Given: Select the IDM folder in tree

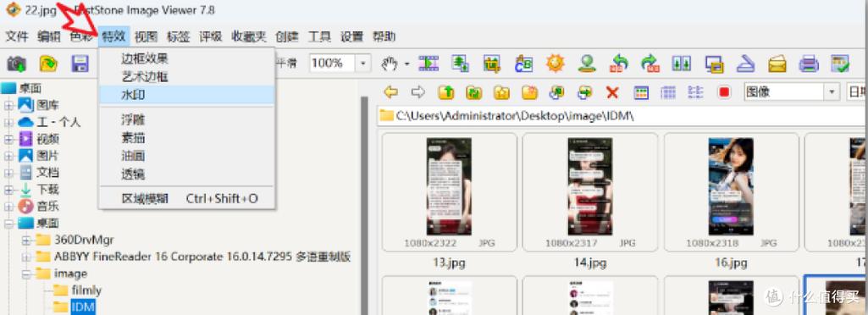Looking at the screenshot, I should pos(83,307).
